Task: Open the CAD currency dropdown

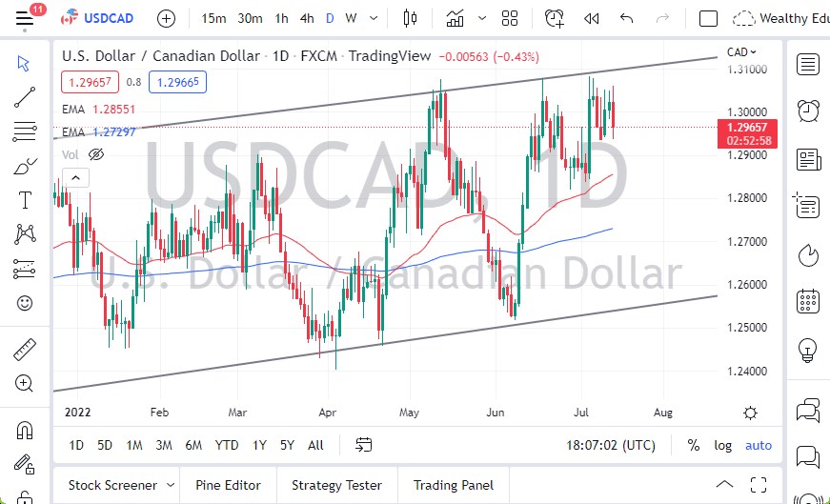Action: point(741,51)
